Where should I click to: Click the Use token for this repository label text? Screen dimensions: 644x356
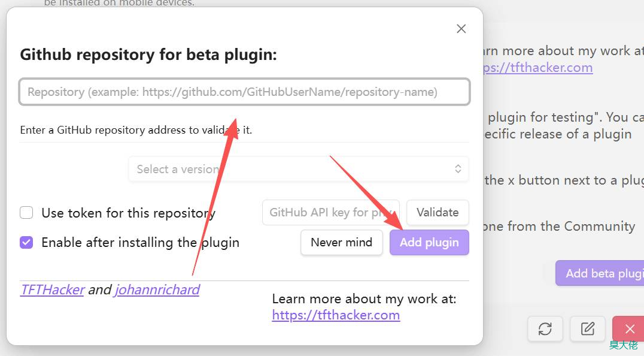(128, 213)
